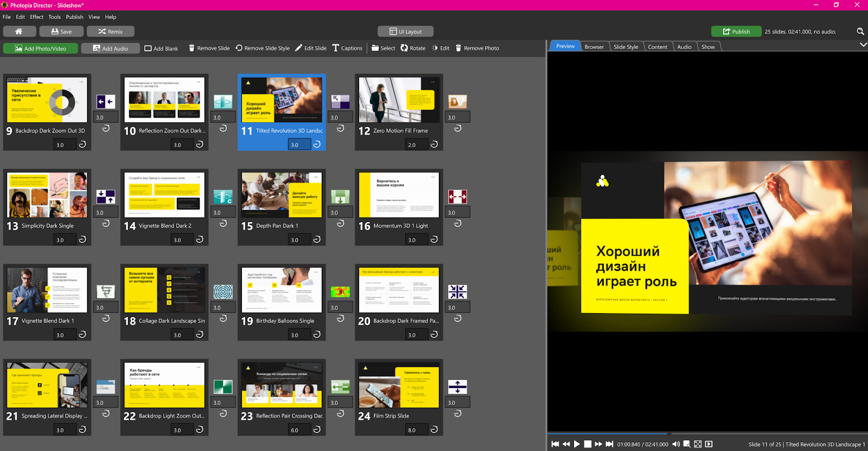Play the slideshow preview
868x451 pixels.
pos(577,444)
